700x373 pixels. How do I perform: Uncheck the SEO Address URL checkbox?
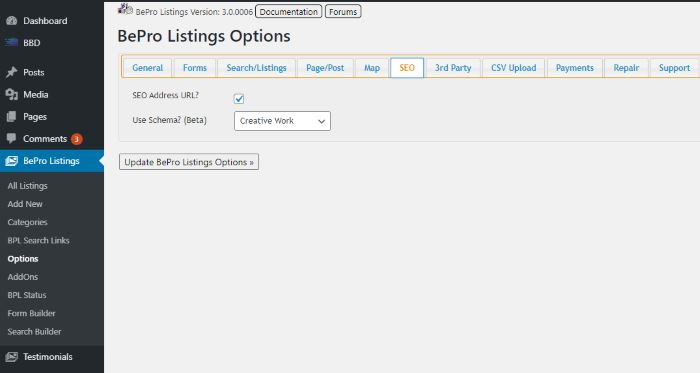click(x=239, y=99)
